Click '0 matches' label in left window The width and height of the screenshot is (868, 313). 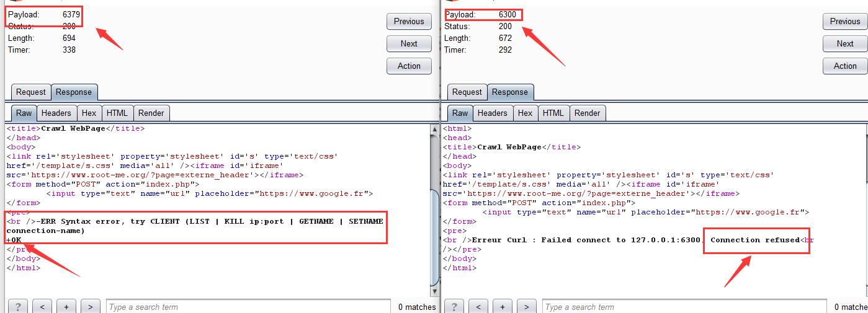(417, 307)
